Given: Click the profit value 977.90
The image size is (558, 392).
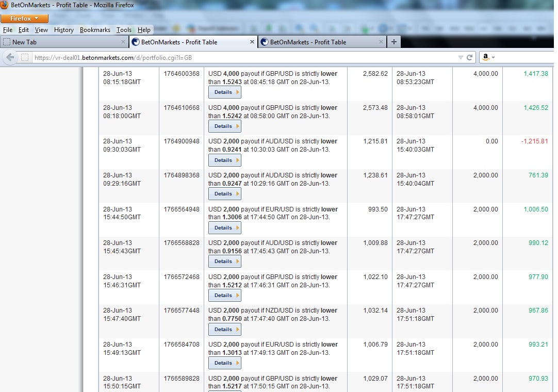Looking at the screenshot, I should (x=538, y=276).
